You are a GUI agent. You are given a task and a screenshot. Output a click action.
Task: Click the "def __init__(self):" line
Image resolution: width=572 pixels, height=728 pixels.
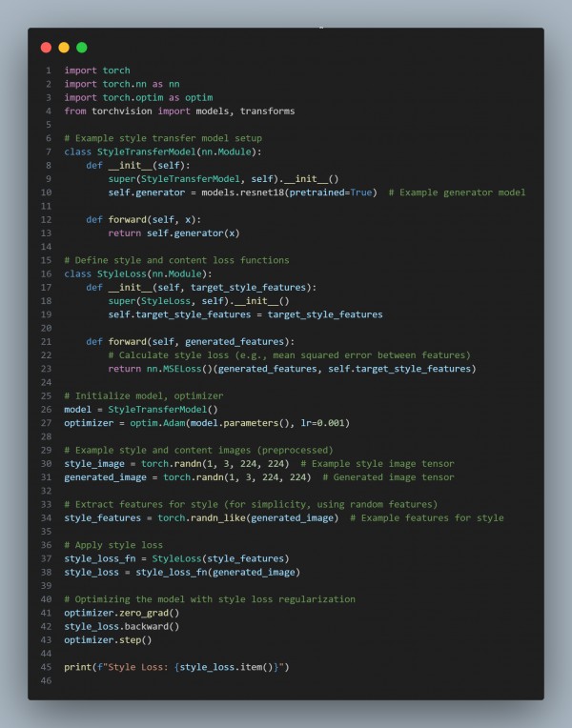(x=138, y=165)
